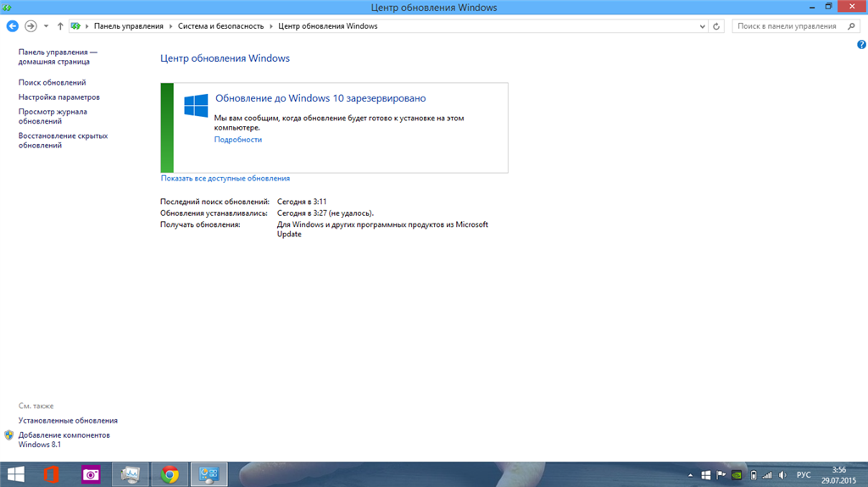Viewport: 868px width, 487px height.
Task: Click the NVIDIA tray icon
Action: pyautogui.click(x=737, y=475)
